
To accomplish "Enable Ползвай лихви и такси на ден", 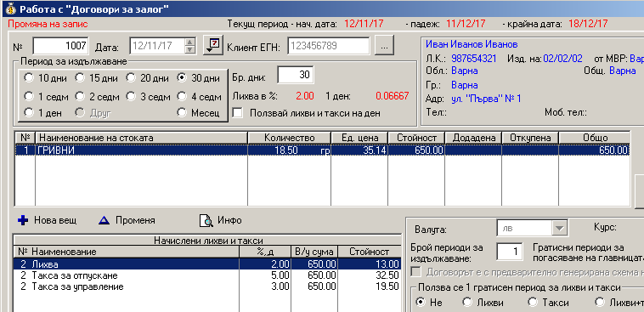I will coord(237,112).
